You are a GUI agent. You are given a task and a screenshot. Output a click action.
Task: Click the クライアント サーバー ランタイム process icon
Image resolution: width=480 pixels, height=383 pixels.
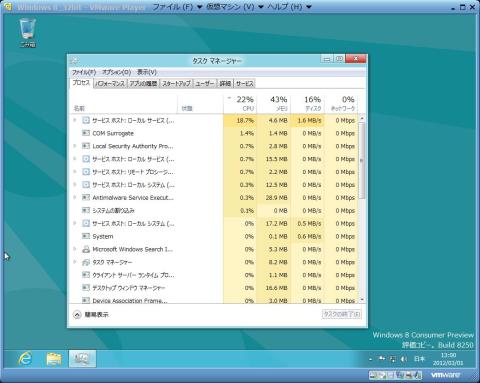(86, 275)
